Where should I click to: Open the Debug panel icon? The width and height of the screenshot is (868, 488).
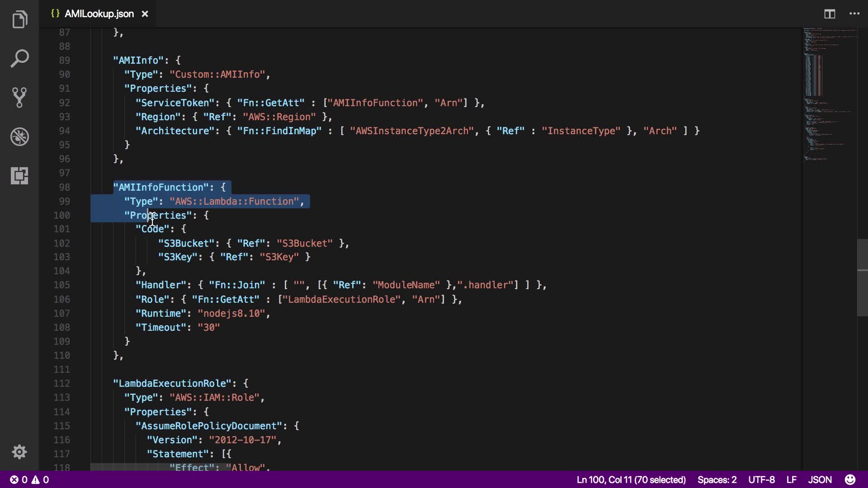click(x=19, y=136)
